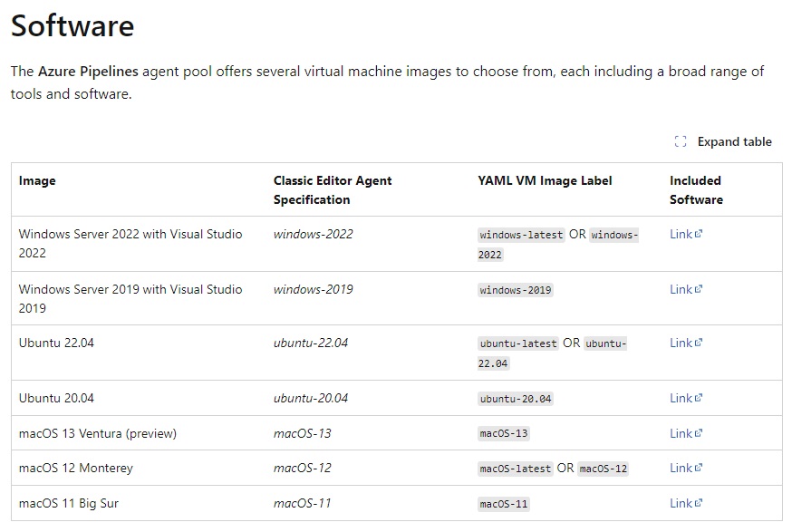This screenshot has width=792, height=532.
Task: Click the ubuntu-20.04 code label
Action: tap(516, 399)
